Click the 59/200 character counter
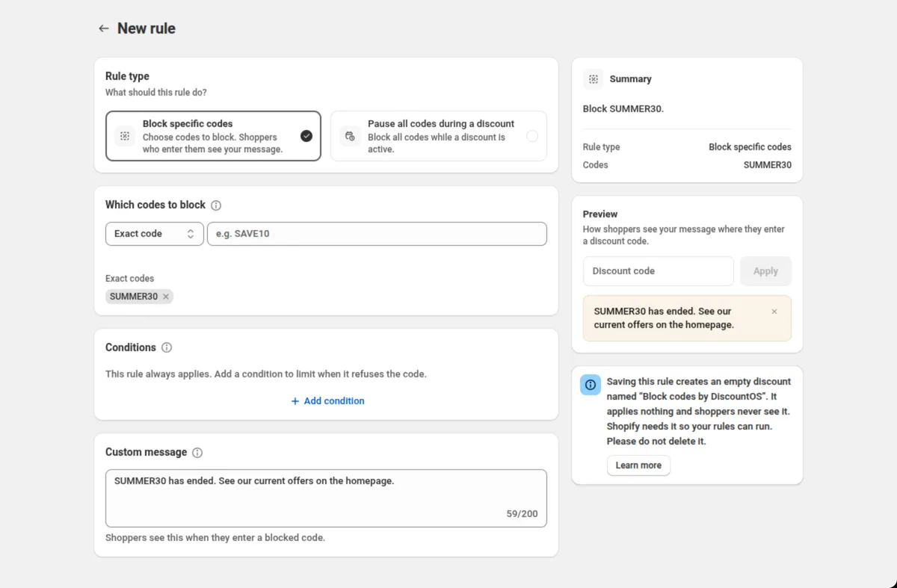Viewport: 897px width, 588px height. 522,514
